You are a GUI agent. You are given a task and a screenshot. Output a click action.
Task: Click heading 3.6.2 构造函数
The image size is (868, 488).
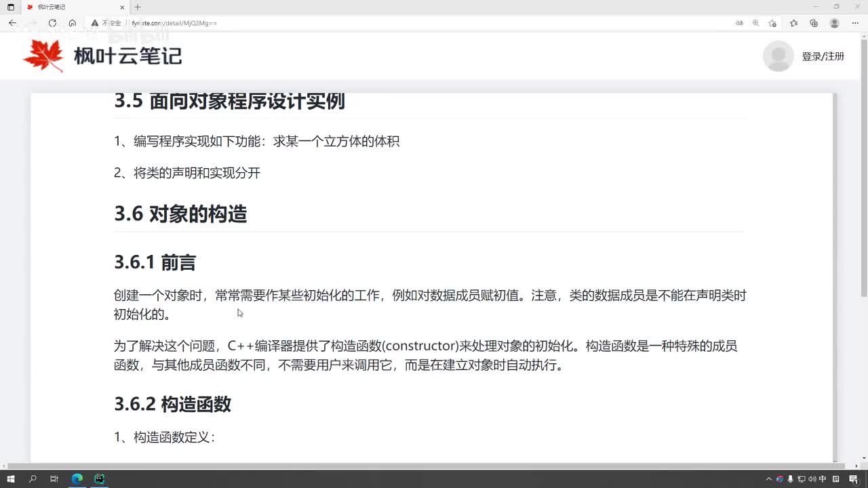172,404
